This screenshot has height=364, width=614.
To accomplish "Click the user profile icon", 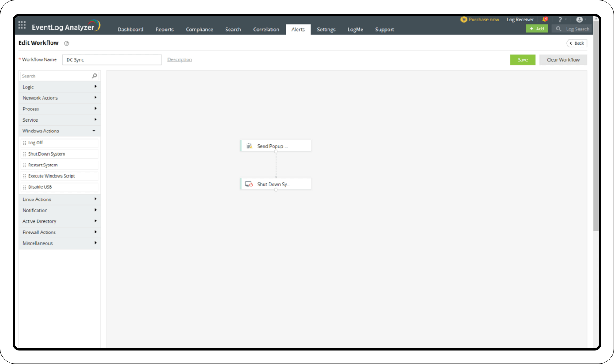I will 580,19.
